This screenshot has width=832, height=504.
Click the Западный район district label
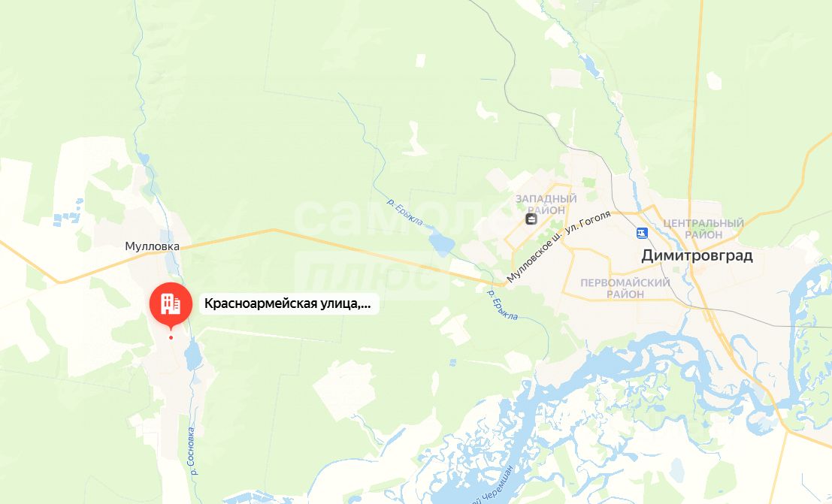pyautogui.click(x=546, y=204)
